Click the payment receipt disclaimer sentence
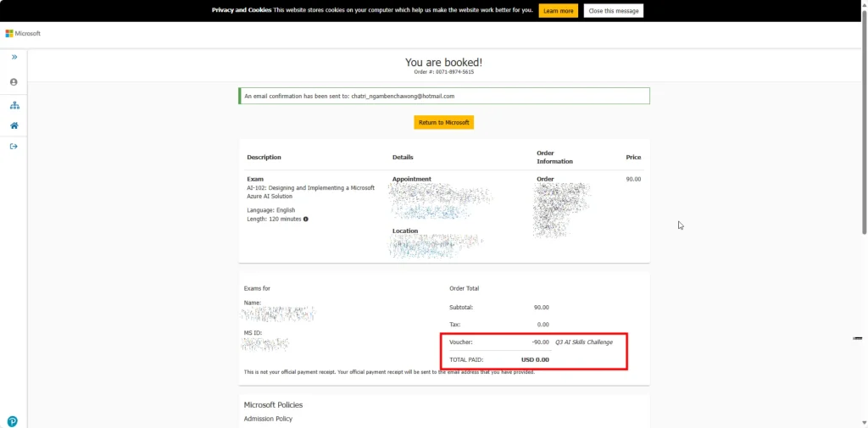868x428 pixels. (389, 372)
